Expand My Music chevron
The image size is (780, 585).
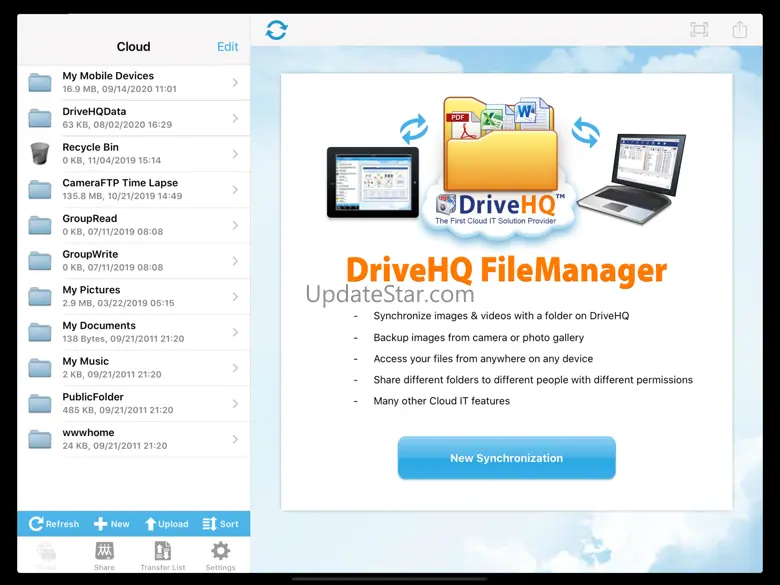tap(235, 368)
